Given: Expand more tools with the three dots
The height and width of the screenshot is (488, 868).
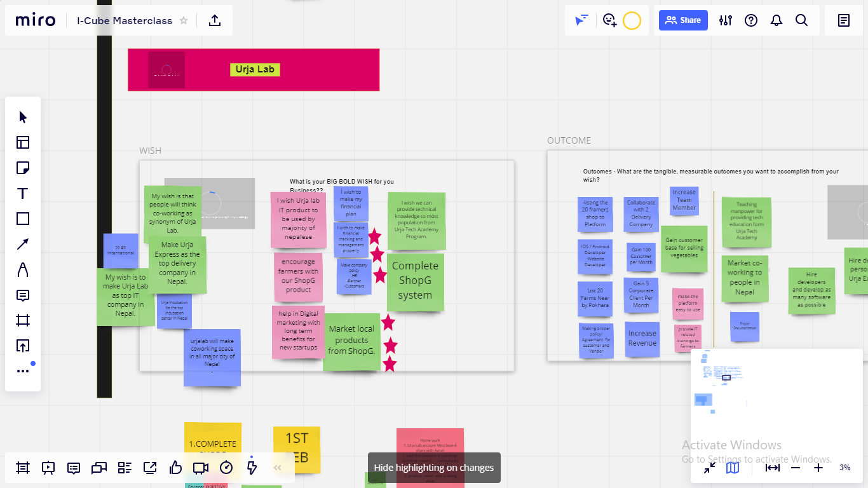Looking at the screenshot, I should coord(23,371).
